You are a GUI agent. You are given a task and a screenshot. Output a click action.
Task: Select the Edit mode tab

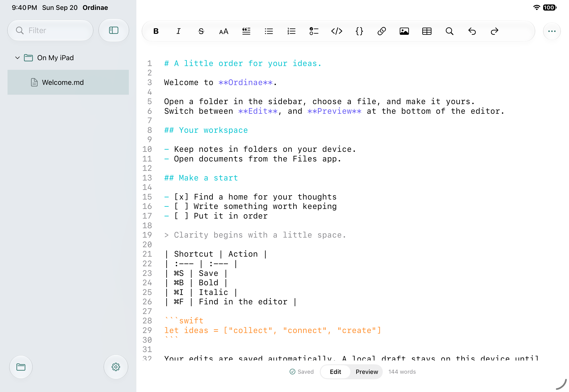335,372
